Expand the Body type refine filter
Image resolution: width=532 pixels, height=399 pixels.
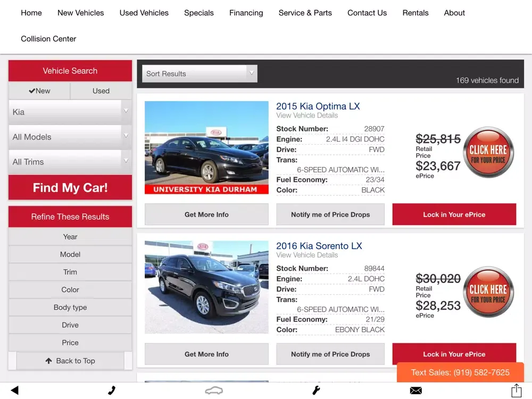[x=70, y=307]
